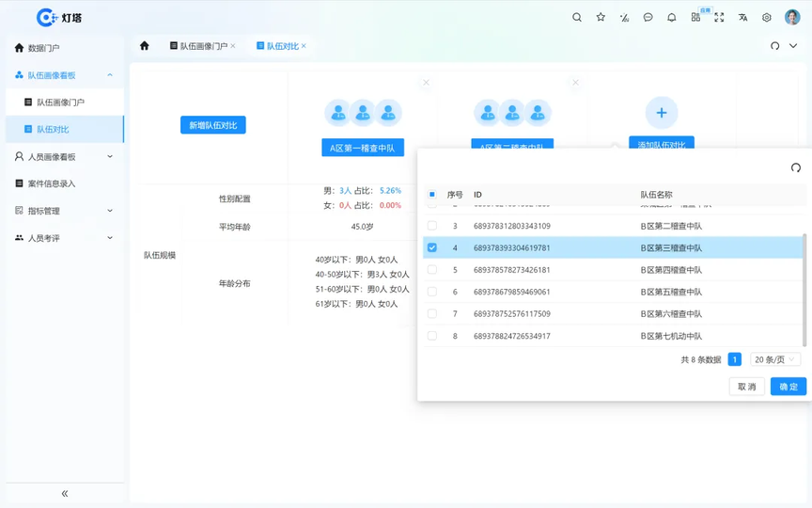Image resolution: width=812 pixels, height=508 pixels.
Task: Click ID 689378312803343109 cell
Action: tap(511, 226)
